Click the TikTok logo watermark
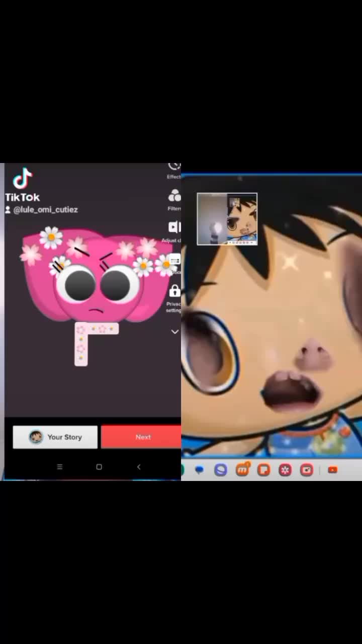The image size is (362, 644). coord(23,185)
